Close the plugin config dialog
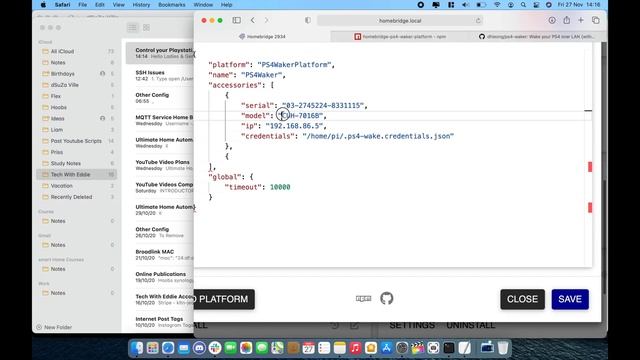 pyautogui.click(x=522, y=299)
